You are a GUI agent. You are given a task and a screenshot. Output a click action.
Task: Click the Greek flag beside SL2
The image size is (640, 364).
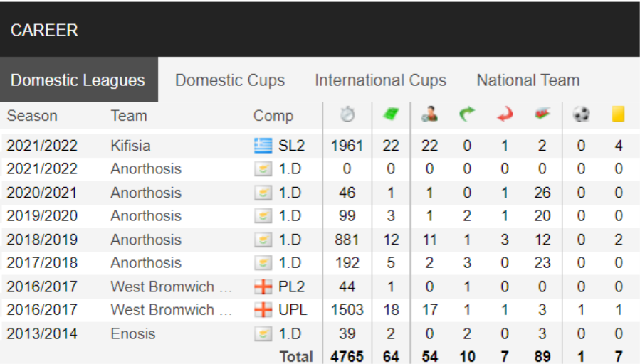(263, 146)
